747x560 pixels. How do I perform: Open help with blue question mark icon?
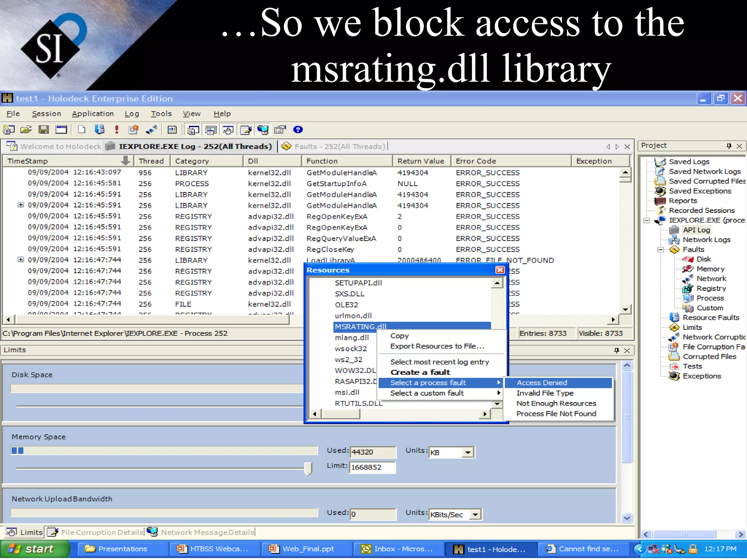point(298,129)
